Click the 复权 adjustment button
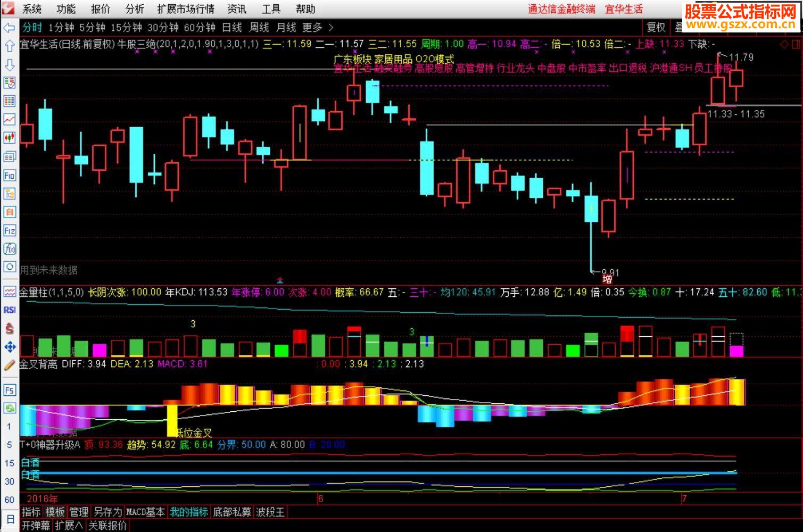Viewport: 803px width, 532px height. tap(656, 28)
